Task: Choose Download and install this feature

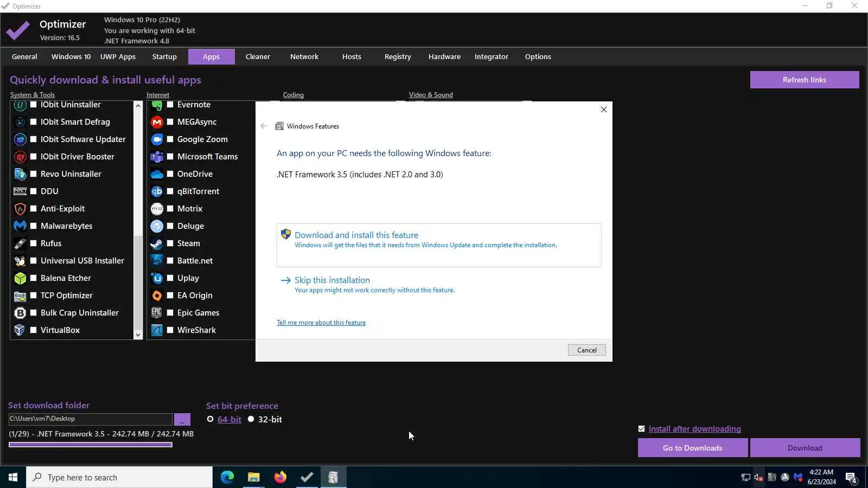Action: (x=439, y=245)
